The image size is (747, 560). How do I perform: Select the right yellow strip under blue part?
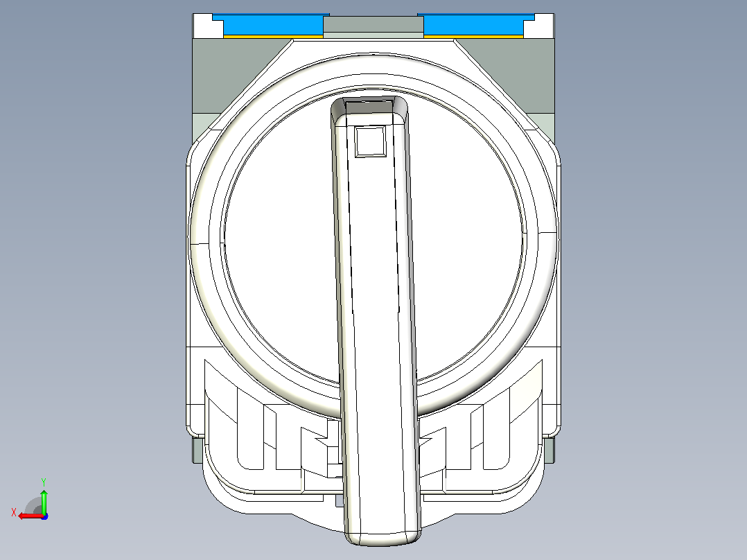(473, 36)
